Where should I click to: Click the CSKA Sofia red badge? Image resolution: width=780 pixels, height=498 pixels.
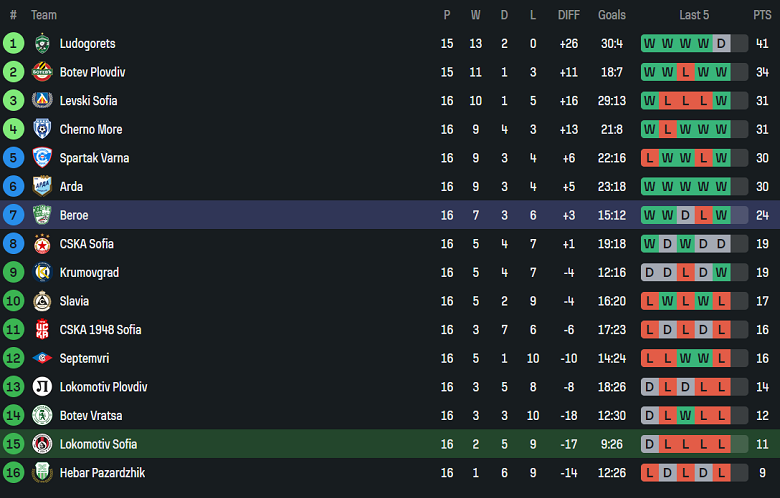[x=42, y=244]
